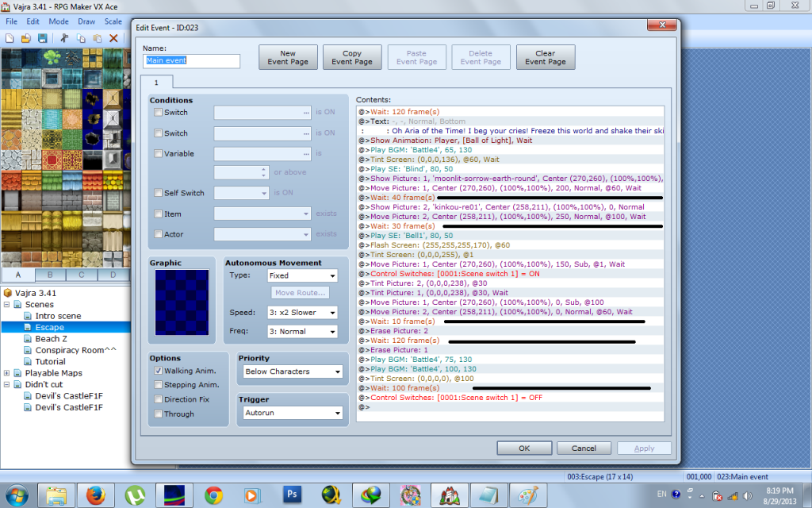The height and width of the screenshot is (508, 812).
Task: Select the Intro scene map
Action: tap(58, 316)
